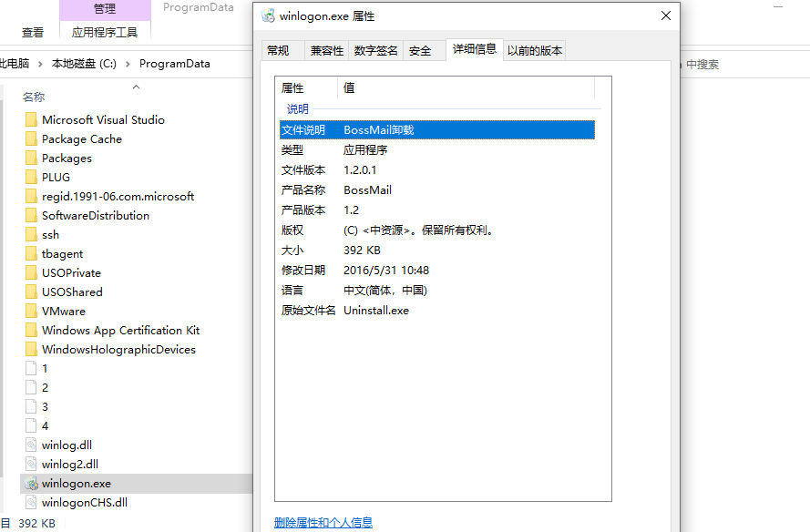The width and height of the screenshot is (810, 532).
Task: Click the file icon named 2
Action: (x=32, y=387)
